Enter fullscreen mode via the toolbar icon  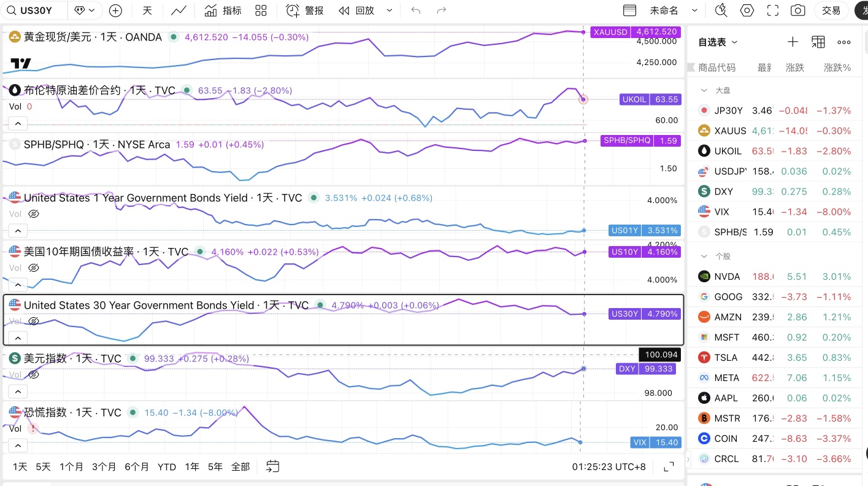click(x=773, y=10)
